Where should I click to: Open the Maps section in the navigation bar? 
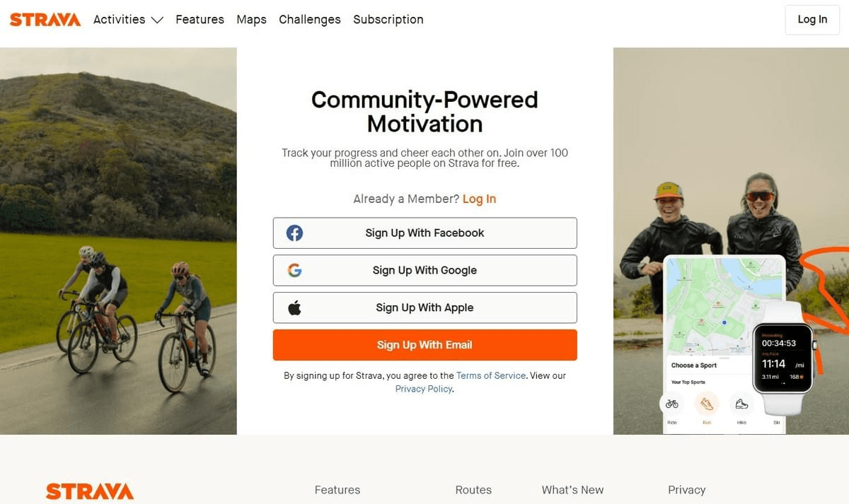[x=251, y=20]
